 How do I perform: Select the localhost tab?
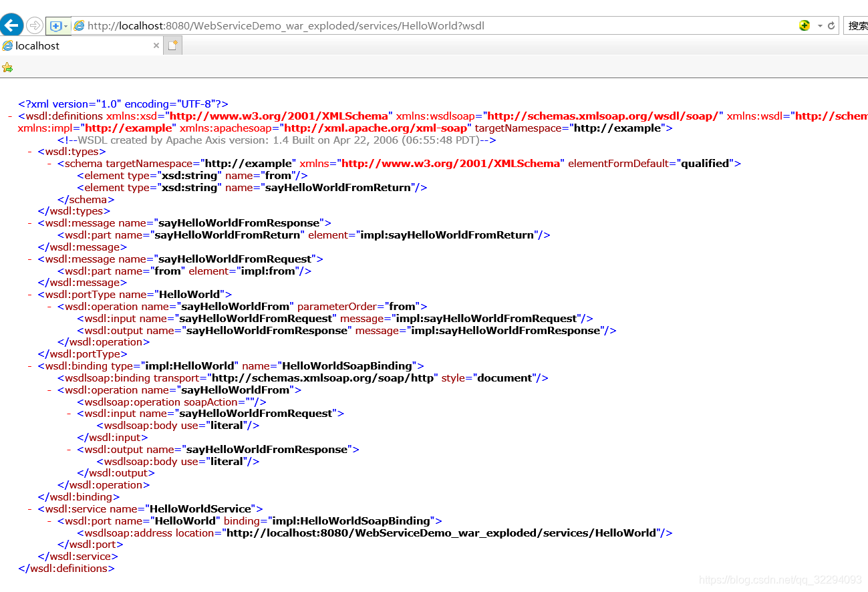[x=81, y=45]
